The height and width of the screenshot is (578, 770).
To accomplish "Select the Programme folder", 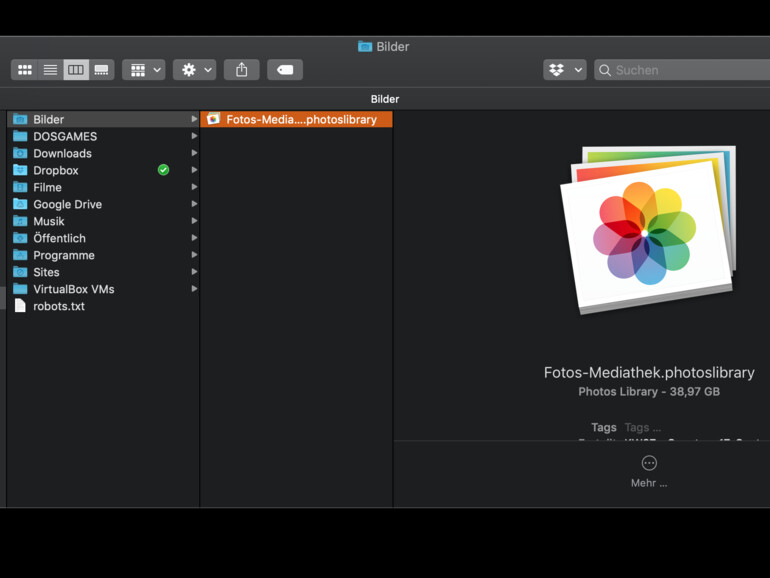I will coord(103,255).
